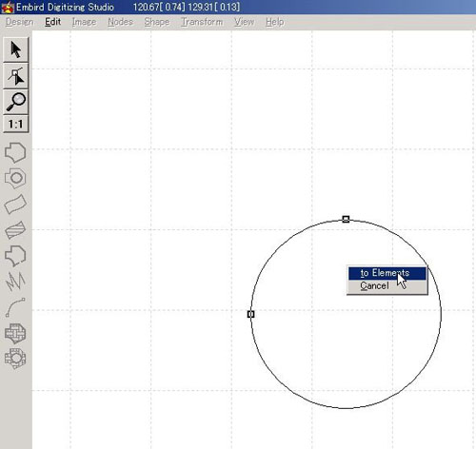Choose the open outline shape tool

(x=15, y=256)
